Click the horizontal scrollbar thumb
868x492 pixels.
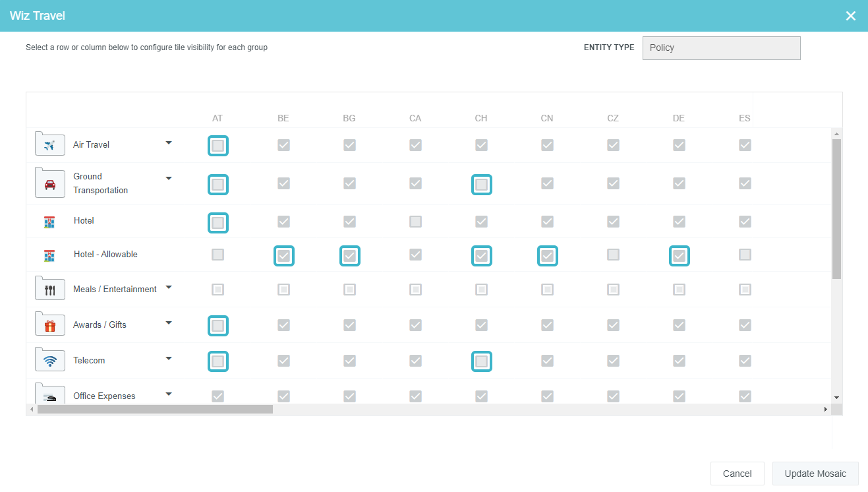155,410
